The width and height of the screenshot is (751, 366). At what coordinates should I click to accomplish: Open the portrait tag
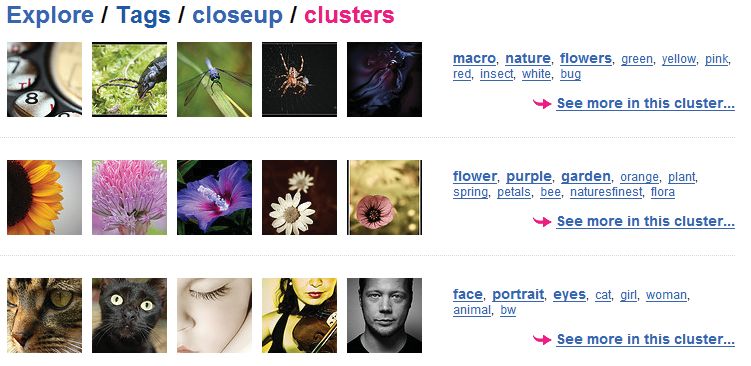point(518,295)
